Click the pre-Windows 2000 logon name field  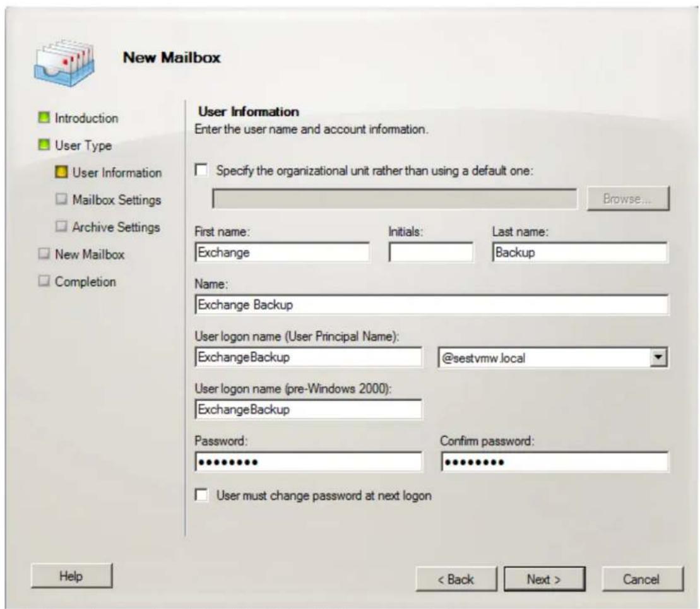coord(308,410)
